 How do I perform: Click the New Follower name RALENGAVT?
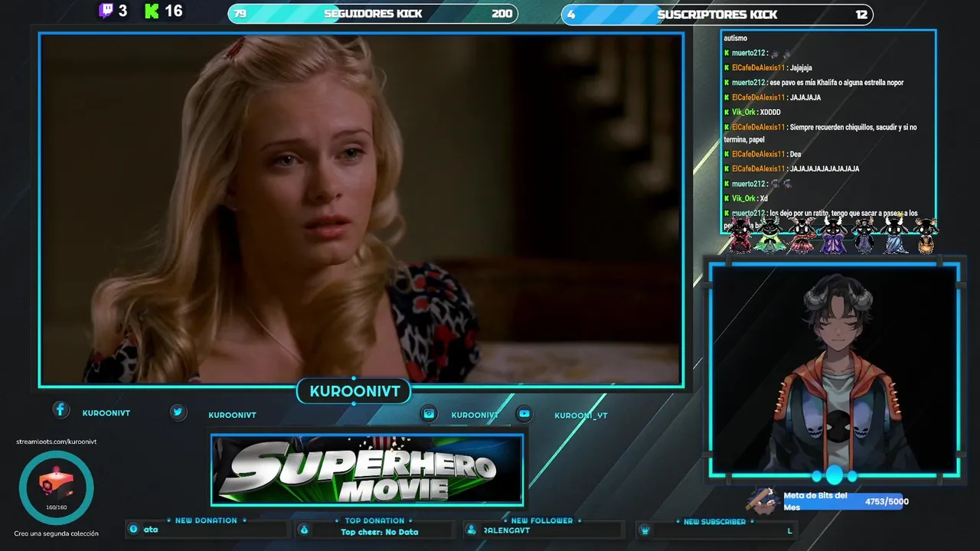tap(505, 530)
